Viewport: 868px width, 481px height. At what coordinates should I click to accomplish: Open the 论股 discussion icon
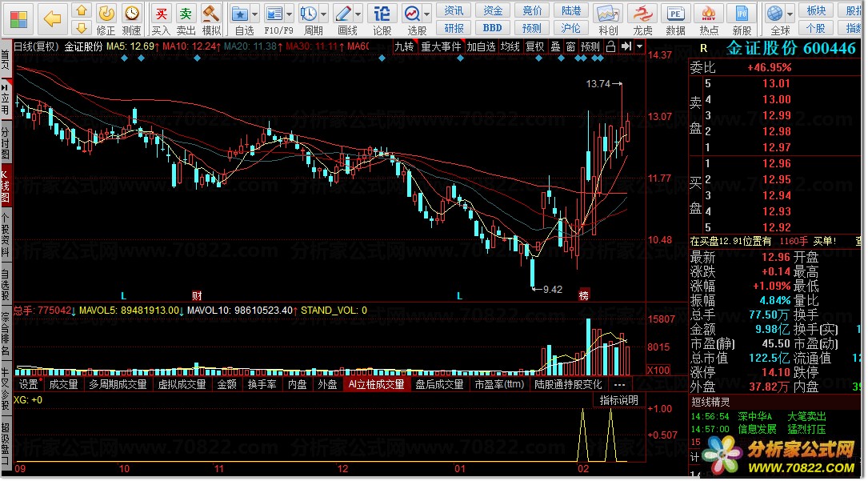coord(382,14)
